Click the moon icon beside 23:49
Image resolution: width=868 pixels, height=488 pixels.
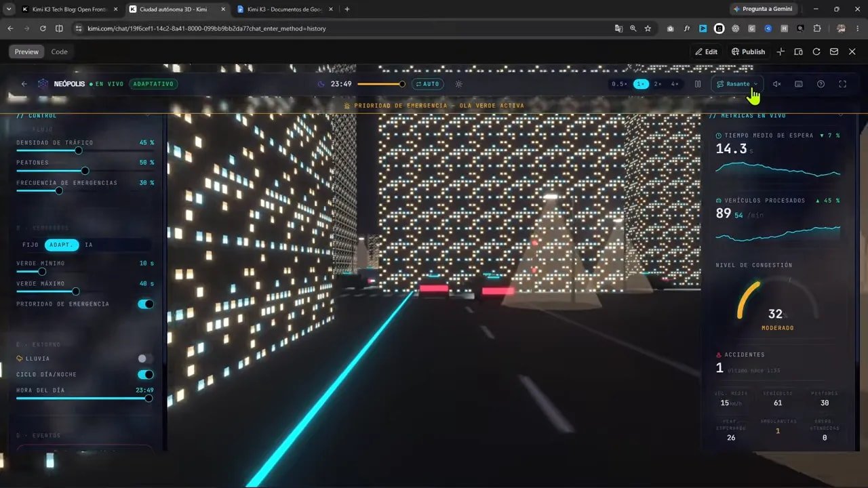(x=321, y=84)
